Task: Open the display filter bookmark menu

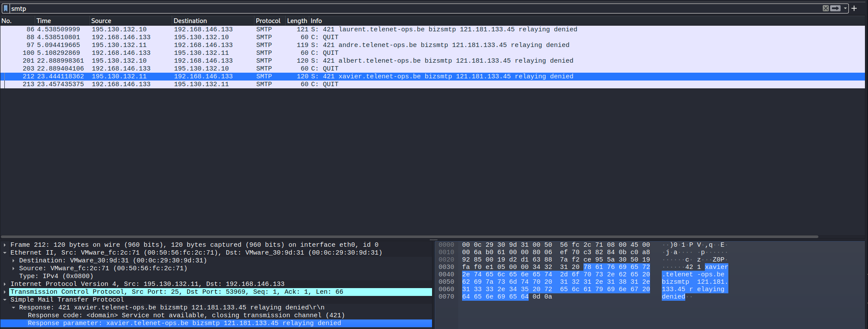Action: 6,8
